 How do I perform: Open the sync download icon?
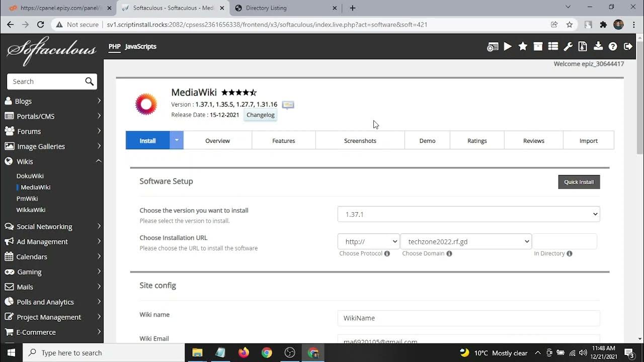tap(598, 46)
